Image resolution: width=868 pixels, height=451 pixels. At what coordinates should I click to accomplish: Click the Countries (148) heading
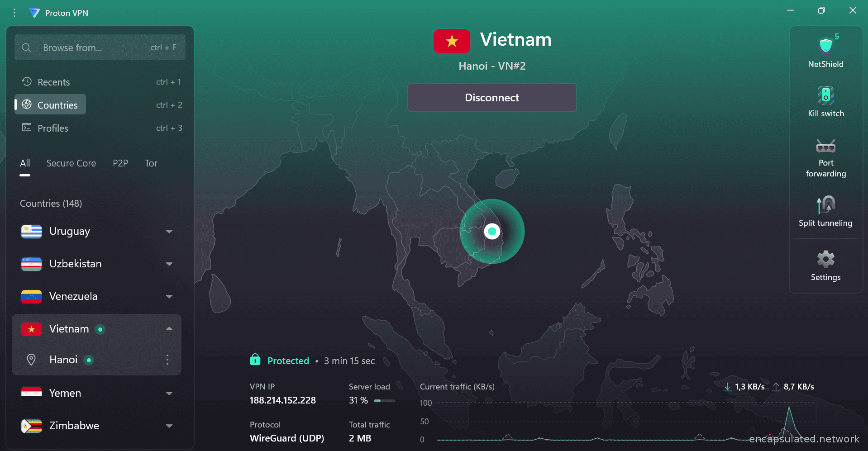(51, 204)
